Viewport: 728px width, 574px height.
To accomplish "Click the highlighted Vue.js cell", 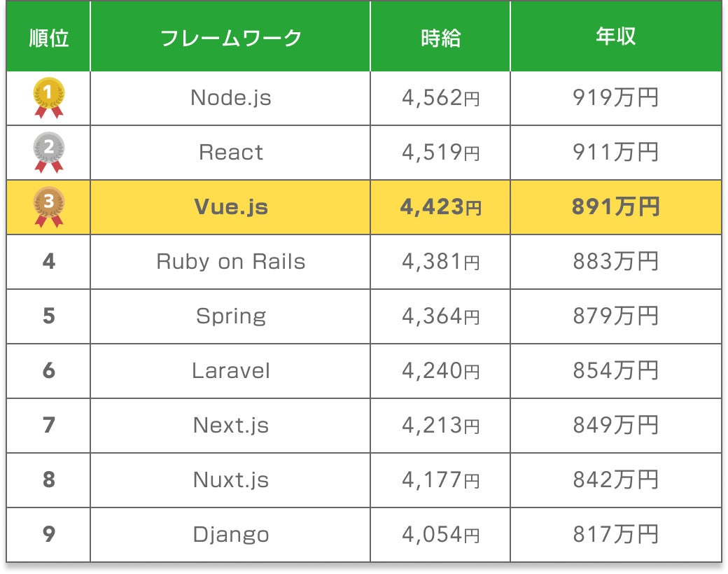I will coord(231,207).
